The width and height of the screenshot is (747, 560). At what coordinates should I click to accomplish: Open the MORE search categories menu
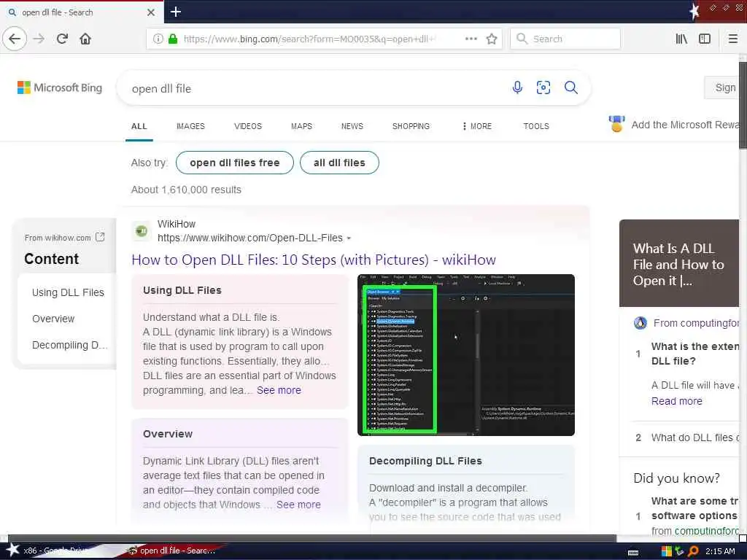click(x=477, y=126)
